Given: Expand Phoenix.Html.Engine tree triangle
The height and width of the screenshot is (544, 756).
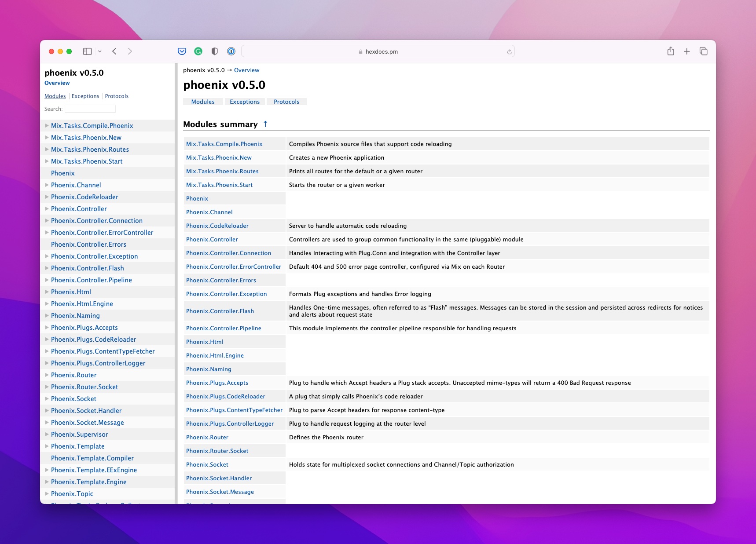Looking at the screenshot, I should pos(47,304).
